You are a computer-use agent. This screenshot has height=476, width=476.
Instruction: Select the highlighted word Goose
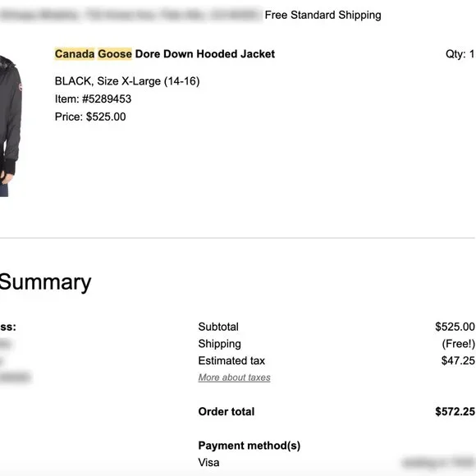[x=115, y=54]
